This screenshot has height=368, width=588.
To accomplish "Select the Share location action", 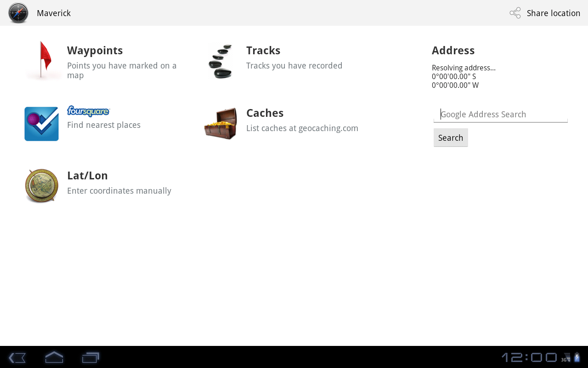I will [x=545, y=13].
